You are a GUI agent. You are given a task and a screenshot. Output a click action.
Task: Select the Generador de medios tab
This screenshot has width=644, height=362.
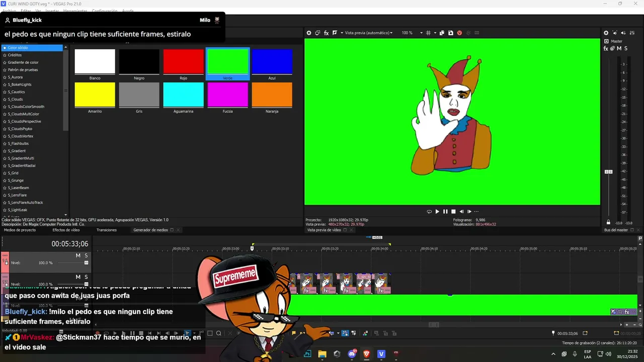tap(150, 230)
